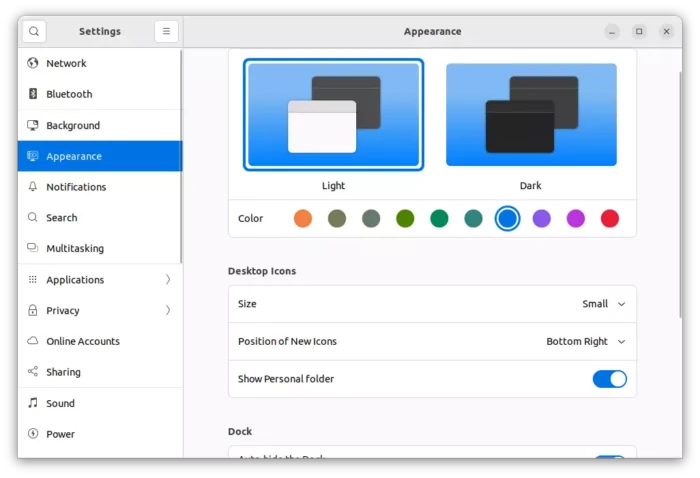Choose the sage gray-green accent color

[x=371, y=219]
